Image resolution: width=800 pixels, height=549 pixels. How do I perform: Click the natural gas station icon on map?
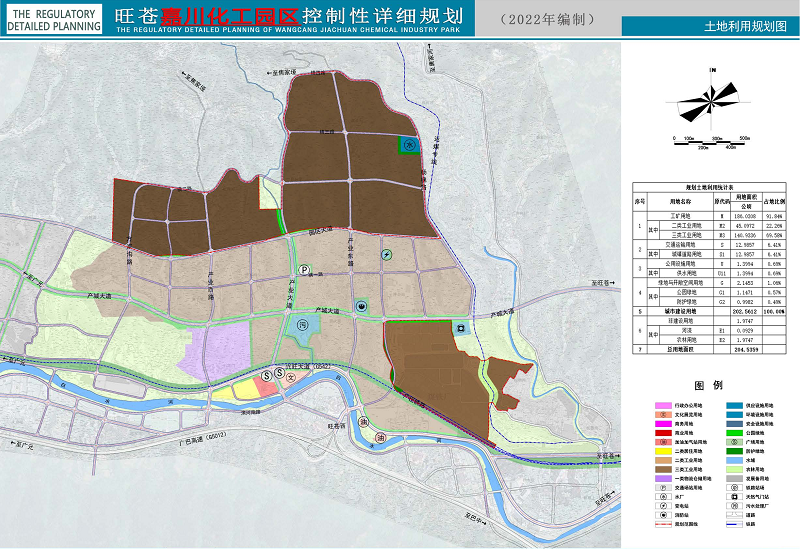(459, 327)
